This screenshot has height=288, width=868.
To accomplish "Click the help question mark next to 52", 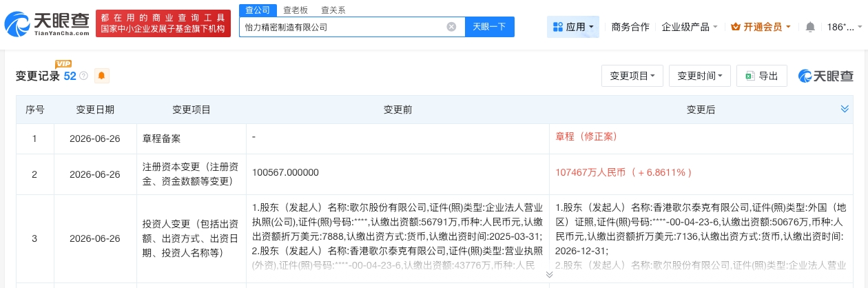I will coord(83,76).
